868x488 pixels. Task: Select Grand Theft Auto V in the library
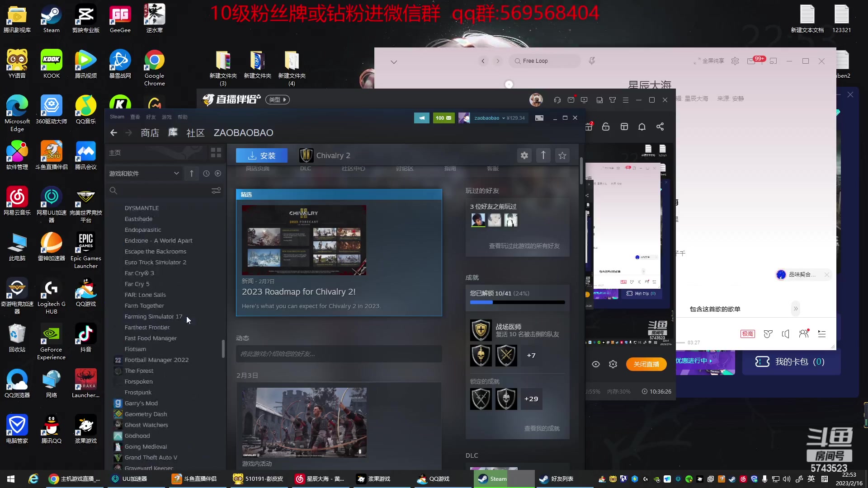pyautogui.click(x=151, y=457)
